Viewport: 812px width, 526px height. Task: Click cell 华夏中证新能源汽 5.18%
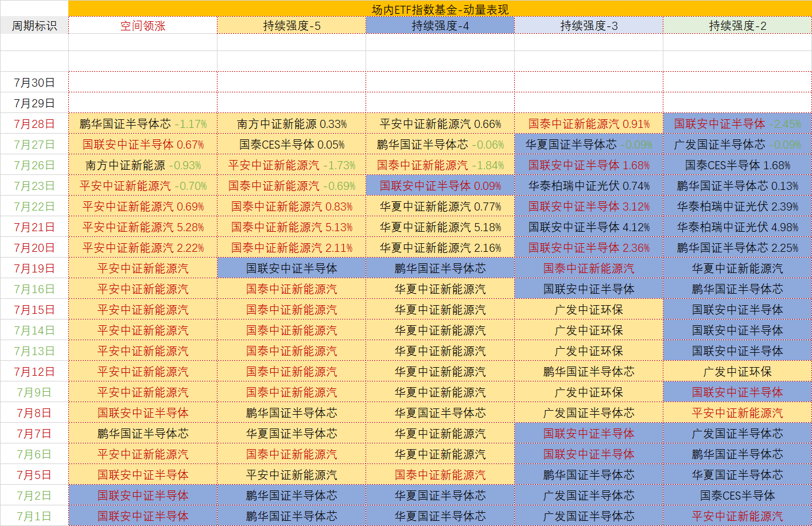(440, 227)
